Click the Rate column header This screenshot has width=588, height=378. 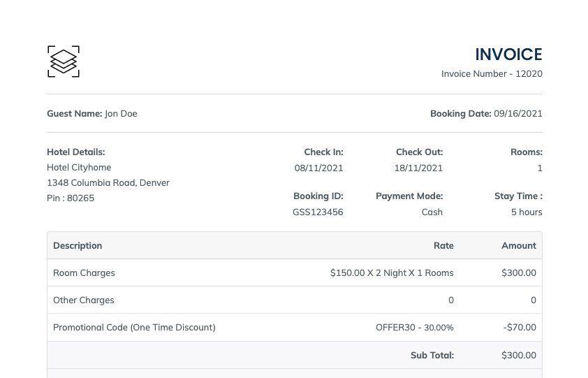coord(443,246)
